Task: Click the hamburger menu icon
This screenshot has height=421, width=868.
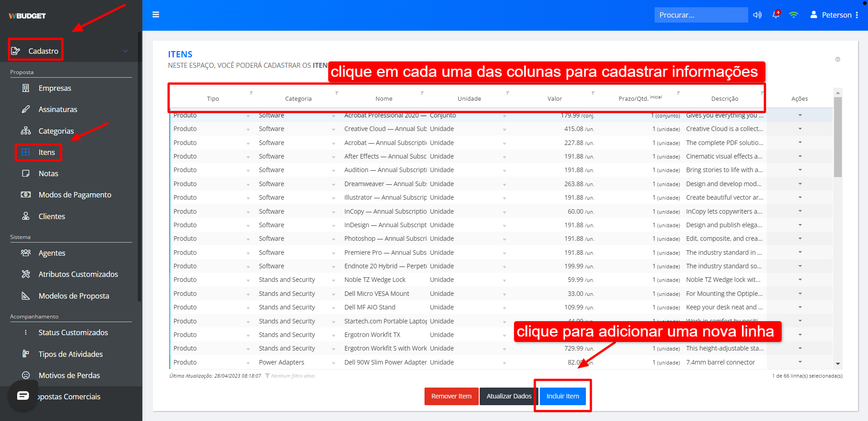Action: [x=156, y=15]
